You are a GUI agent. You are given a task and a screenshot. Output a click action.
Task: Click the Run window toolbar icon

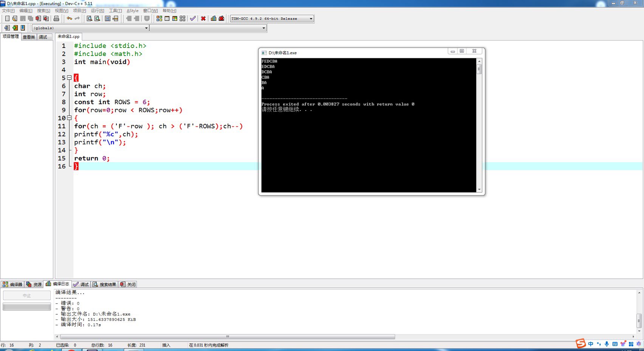coord(167,18)
